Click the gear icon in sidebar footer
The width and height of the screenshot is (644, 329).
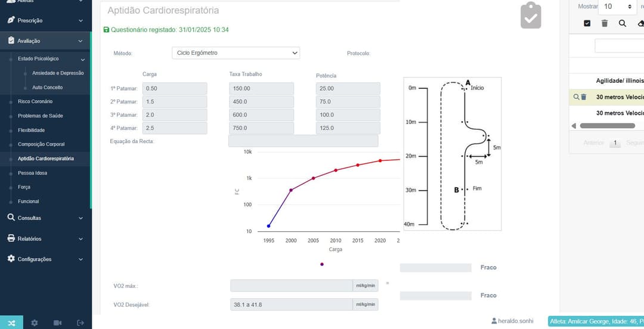tap(35, 322)
